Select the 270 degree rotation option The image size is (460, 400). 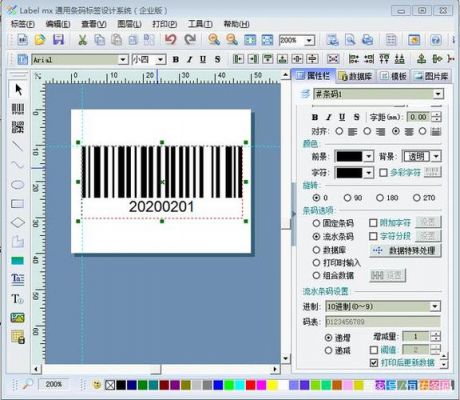417,198
